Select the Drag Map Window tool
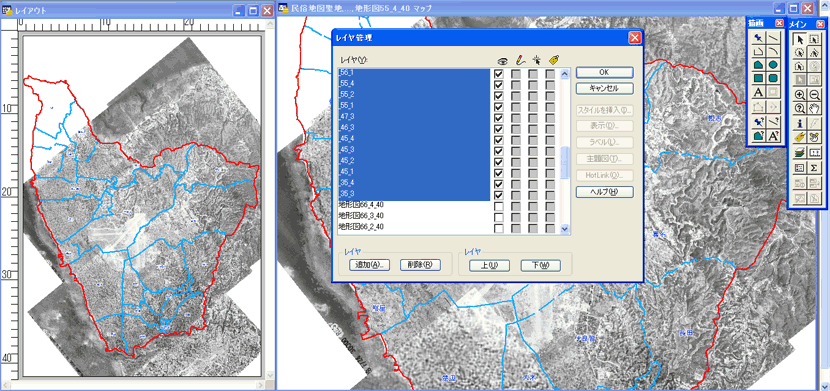Screen dimensions: 830x391 coord(814,137)
